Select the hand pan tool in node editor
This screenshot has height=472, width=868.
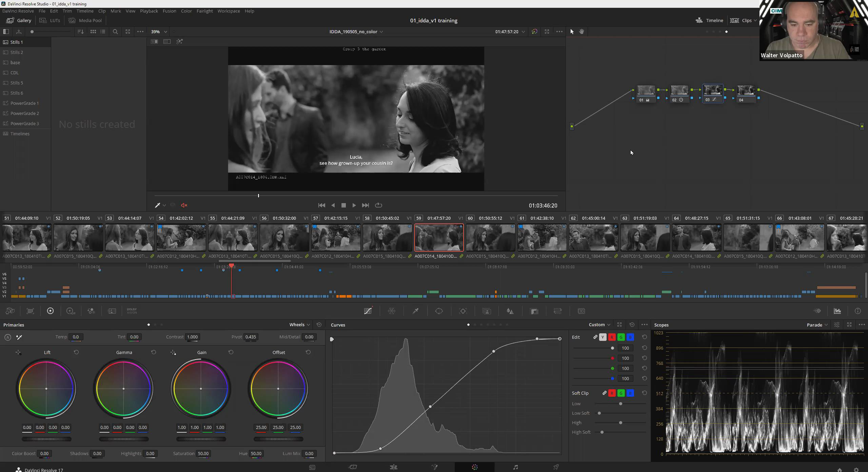582,32
